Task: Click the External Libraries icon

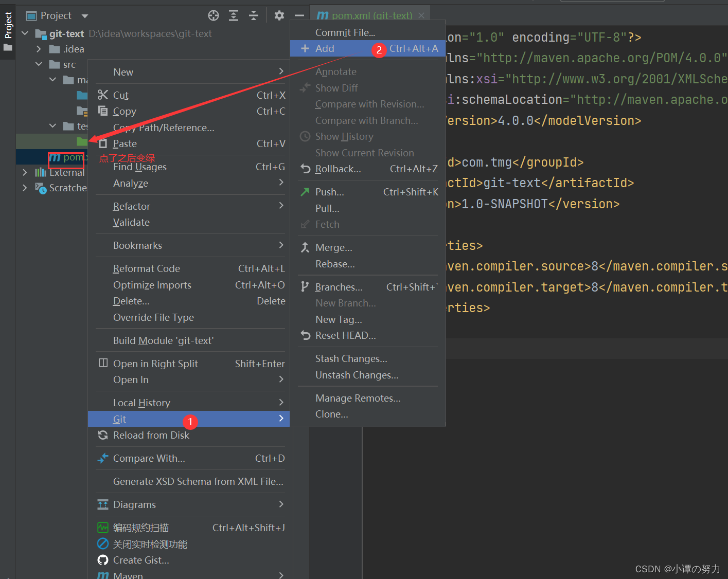Action: [41, 172]
